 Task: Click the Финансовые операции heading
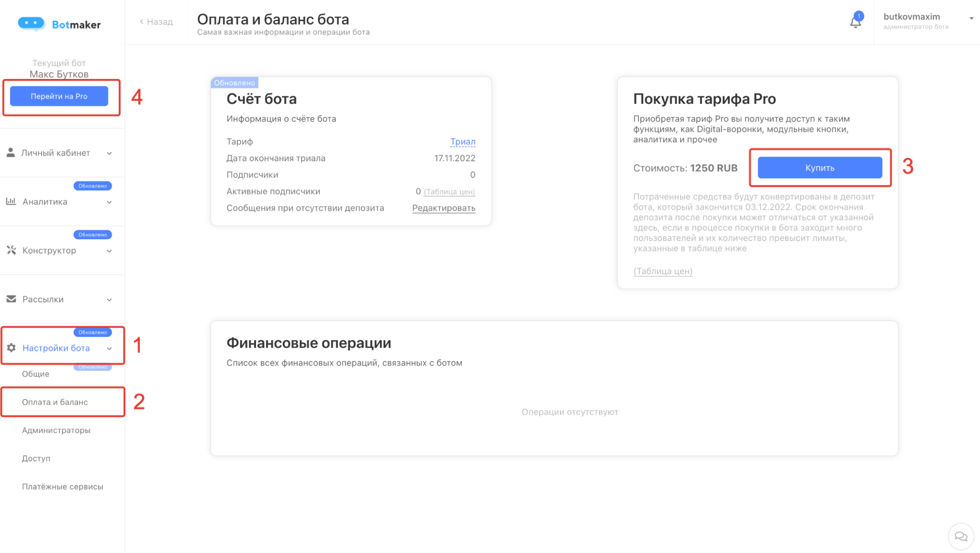(309, 343)
